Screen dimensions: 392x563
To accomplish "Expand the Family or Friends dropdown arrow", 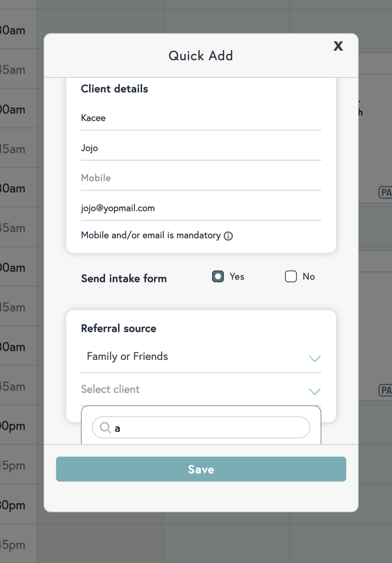I will 315,359.
